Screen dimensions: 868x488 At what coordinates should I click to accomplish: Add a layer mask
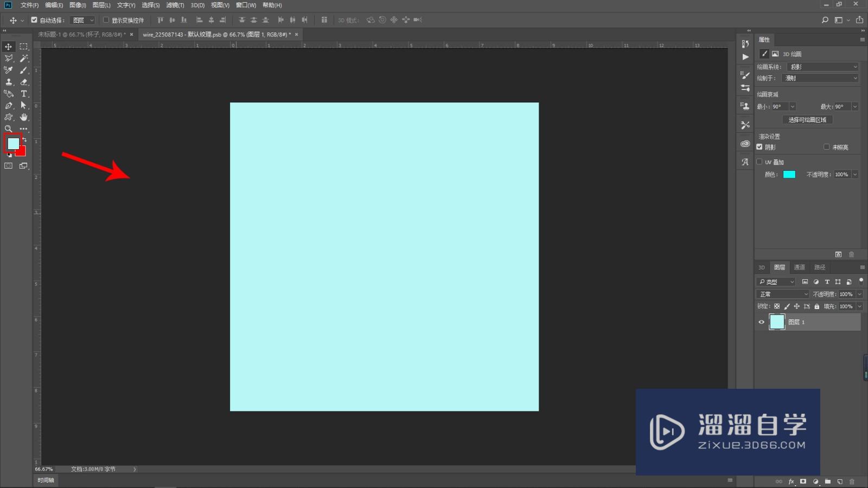pos(803,481)
